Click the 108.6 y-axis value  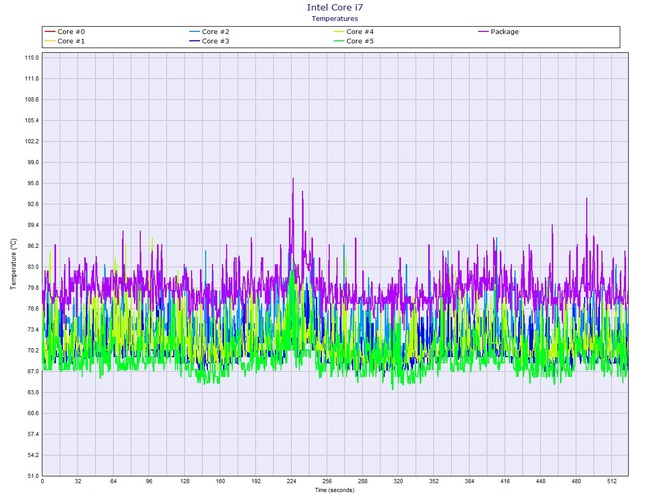click(x=32, y=100)
